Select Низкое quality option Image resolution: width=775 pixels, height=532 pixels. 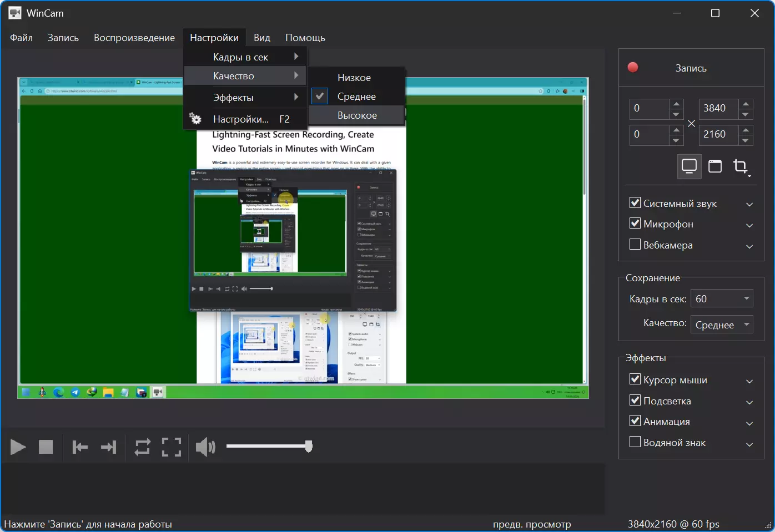tap(356, 78)
